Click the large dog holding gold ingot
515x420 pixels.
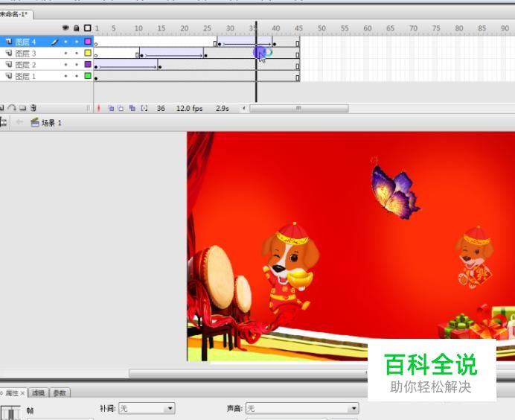(290, 268)
